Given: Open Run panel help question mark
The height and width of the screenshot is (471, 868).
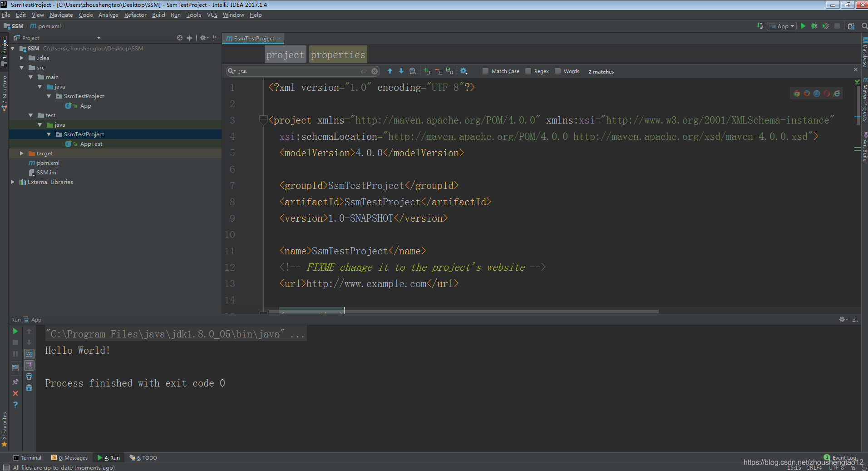Looking at the screenshot, I should [15, 405].
